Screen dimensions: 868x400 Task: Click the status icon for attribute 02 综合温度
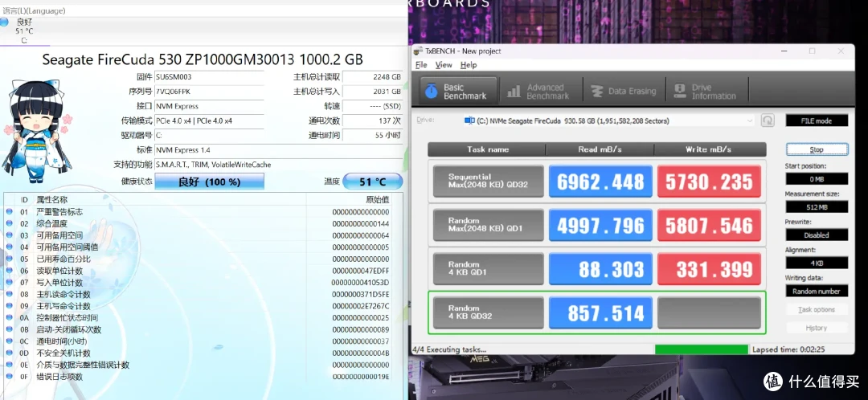tap(9, 223)
